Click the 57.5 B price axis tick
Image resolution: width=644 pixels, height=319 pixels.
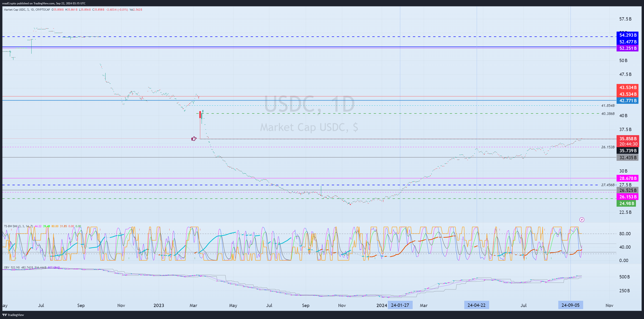pos(625,19)
